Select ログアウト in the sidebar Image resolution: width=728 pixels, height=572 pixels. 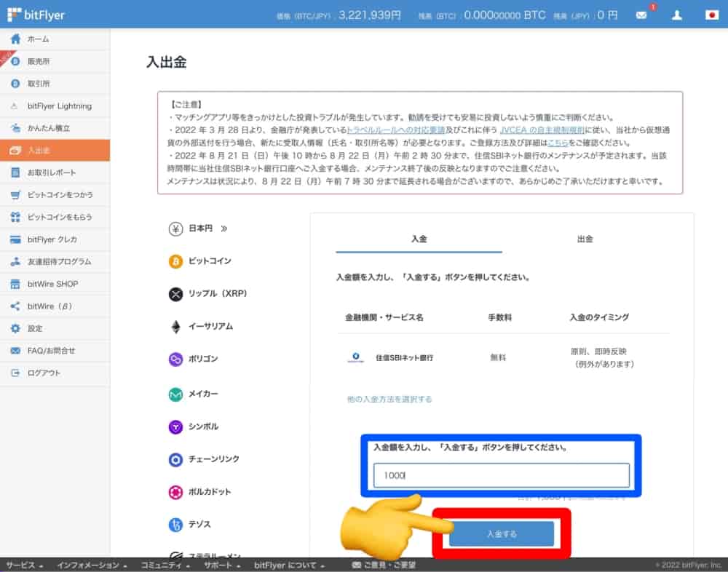point(44,373)
